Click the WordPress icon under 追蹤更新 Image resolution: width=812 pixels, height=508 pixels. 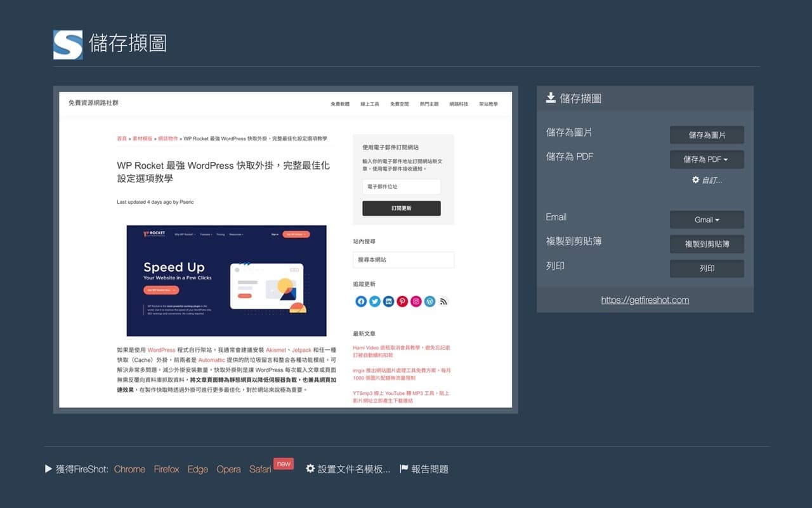[430, 301]
